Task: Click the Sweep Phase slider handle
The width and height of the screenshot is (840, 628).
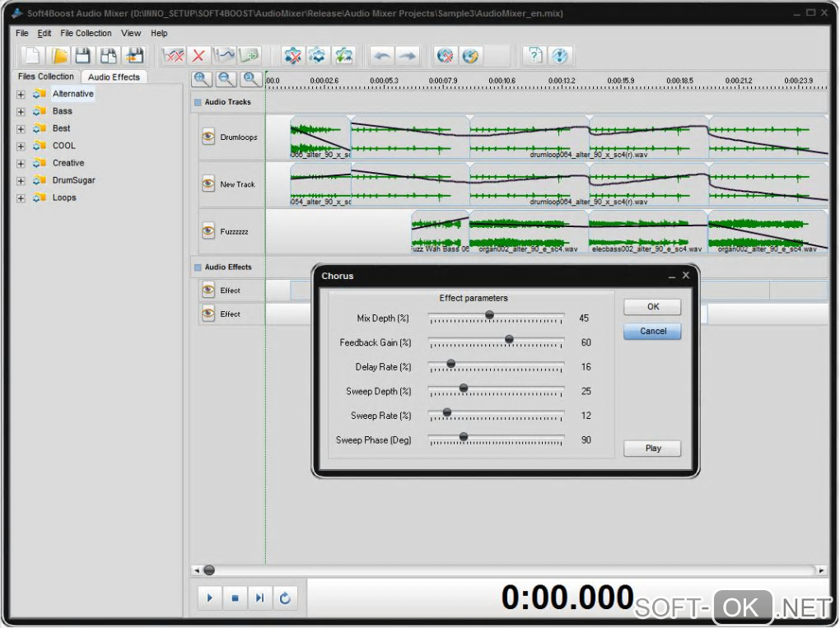Action: (x=464, y=436)
